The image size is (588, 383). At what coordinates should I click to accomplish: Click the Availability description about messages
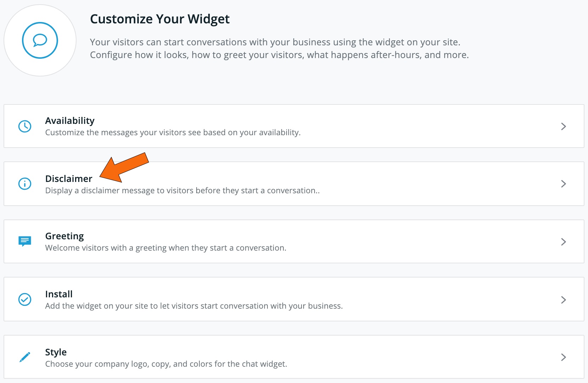point(173,132)
